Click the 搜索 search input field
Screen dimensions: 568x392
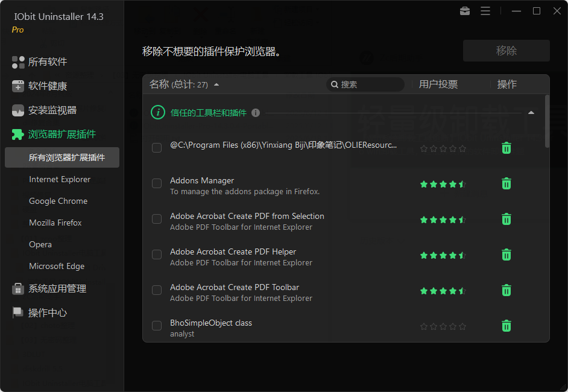365,84
